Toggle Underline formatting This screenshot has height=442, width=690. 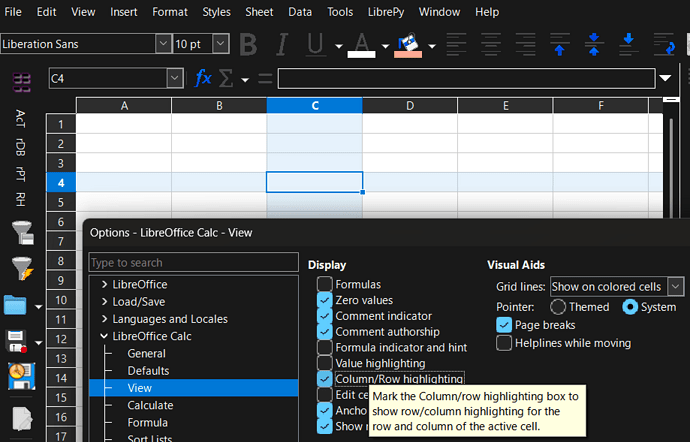pyautogui.click(x=315, y=44)
